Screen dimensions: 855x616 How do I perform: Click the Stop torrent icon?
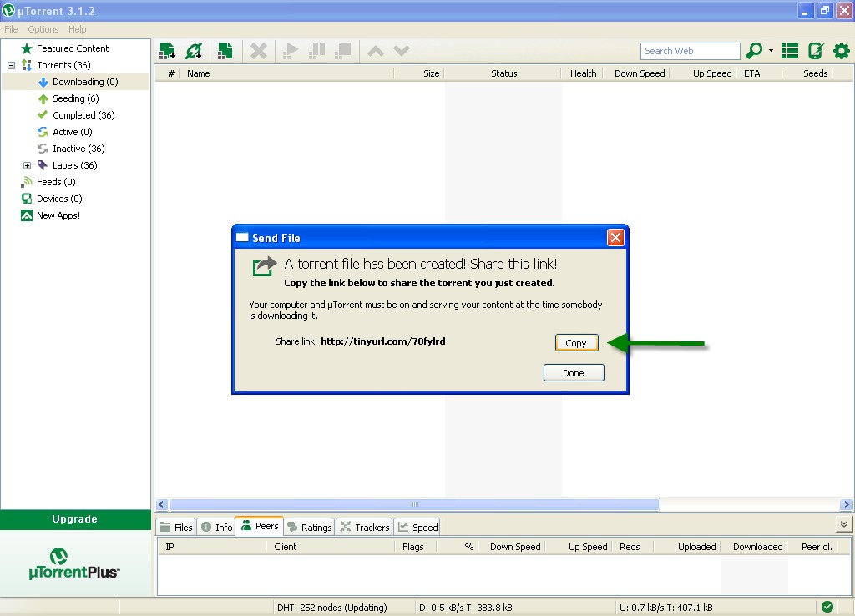click(x=343, y=51)
